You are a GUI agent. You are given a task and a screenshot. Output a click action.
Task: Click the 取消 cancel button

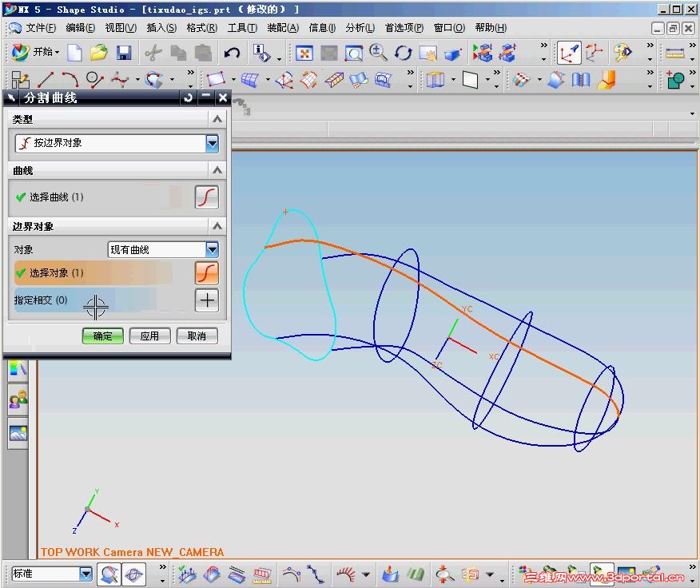(x=197, y=336)
